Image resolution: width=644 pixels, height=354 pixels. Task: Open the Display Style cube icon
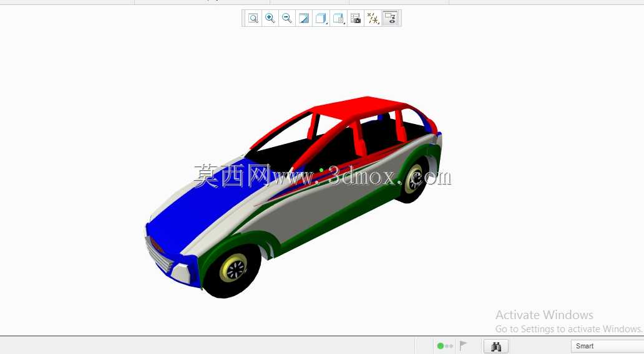321,18
